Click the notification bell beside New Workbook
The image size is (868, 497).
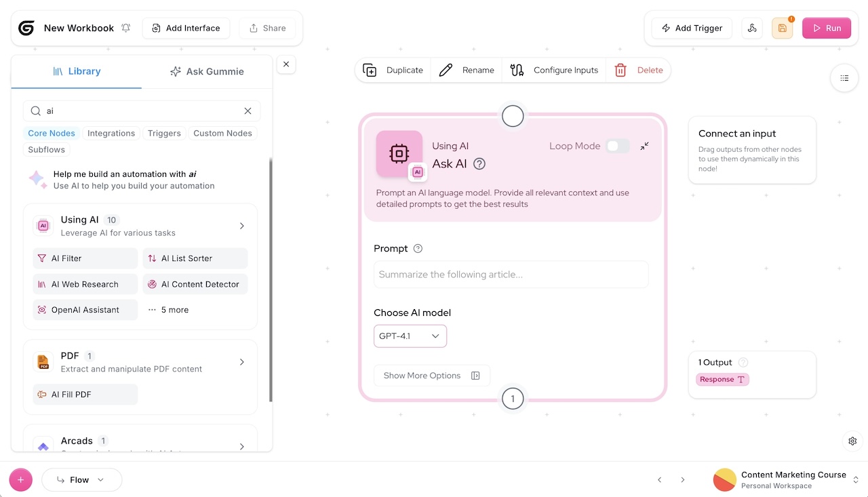click(126, 28)
